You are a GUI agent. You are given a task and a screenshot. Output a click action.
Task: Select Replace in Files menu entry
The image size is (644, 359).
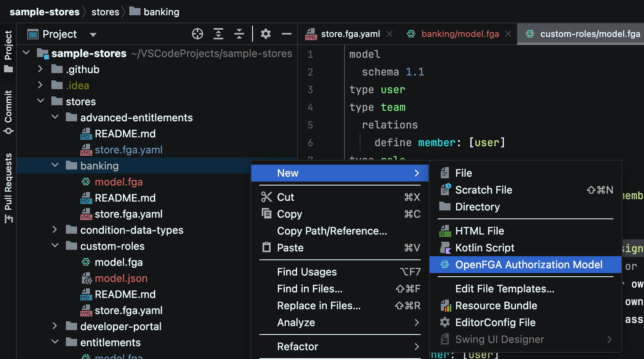tap(340, 306)
